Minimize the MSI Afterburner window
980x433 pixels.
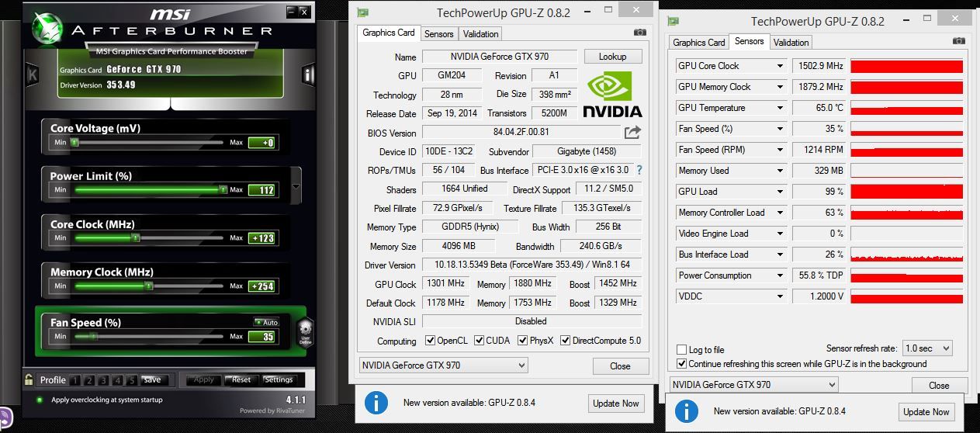point(291,11)
